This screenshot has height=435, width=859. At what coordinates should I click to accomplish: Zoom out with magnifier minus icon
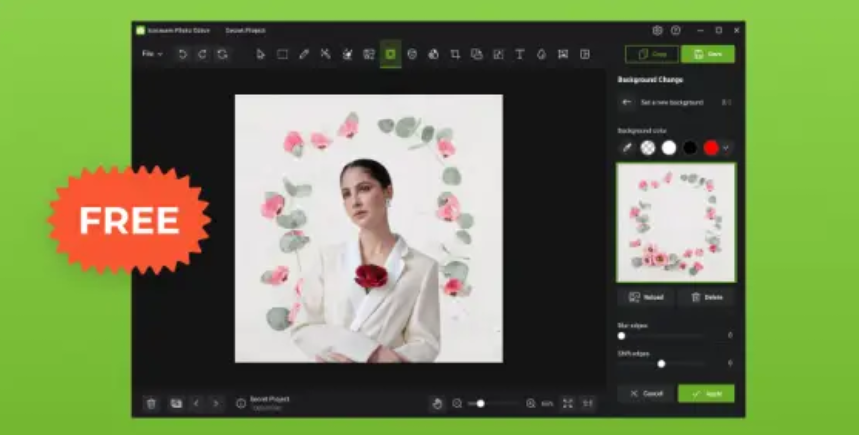457,404
